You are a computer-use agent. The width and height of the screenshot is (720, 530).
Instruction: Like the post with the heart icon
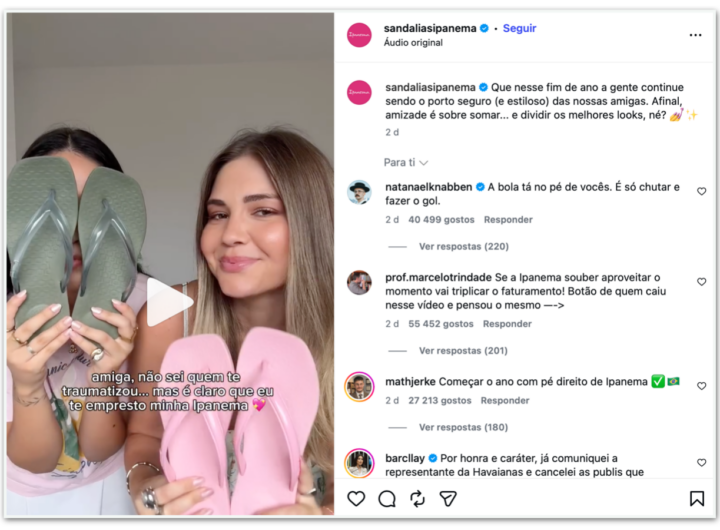point(356,498)
